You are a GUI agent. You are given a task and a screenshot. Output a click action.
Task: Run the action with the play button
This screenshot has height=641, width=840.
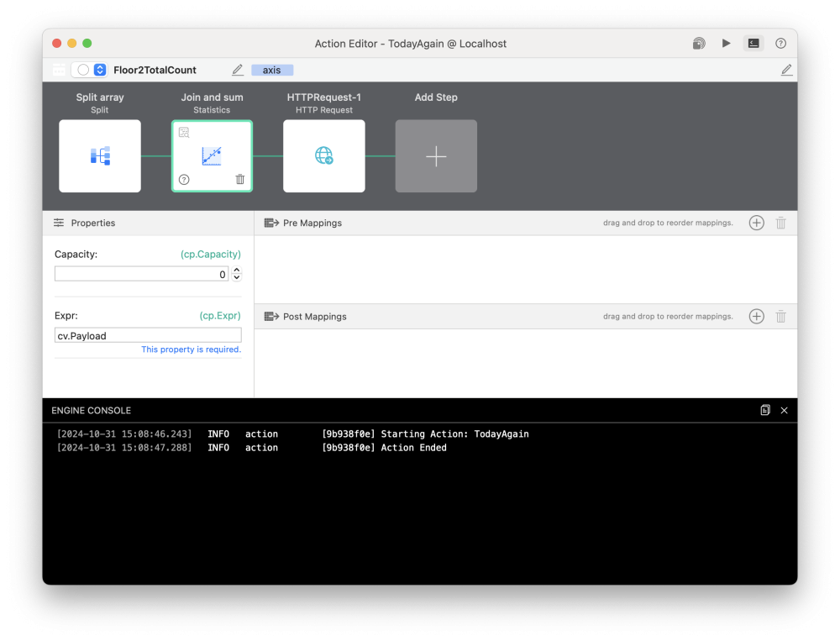tap(726, 44)
